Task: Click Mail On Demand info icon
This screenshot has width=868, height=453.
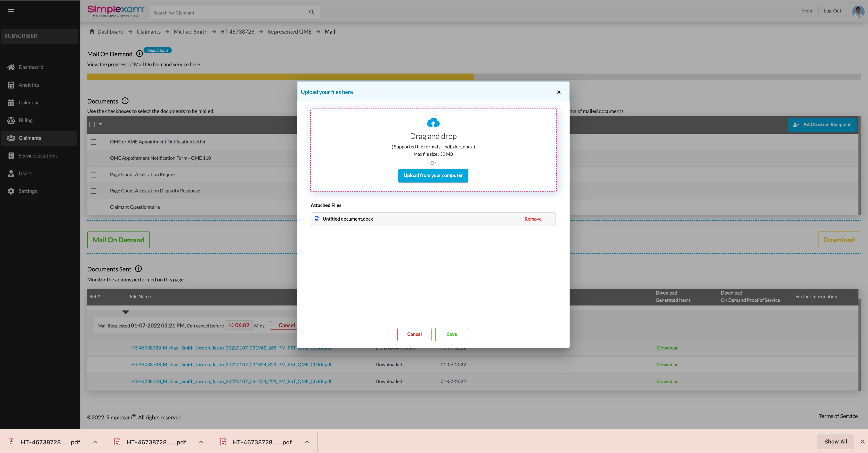Action: pos(139,54)
